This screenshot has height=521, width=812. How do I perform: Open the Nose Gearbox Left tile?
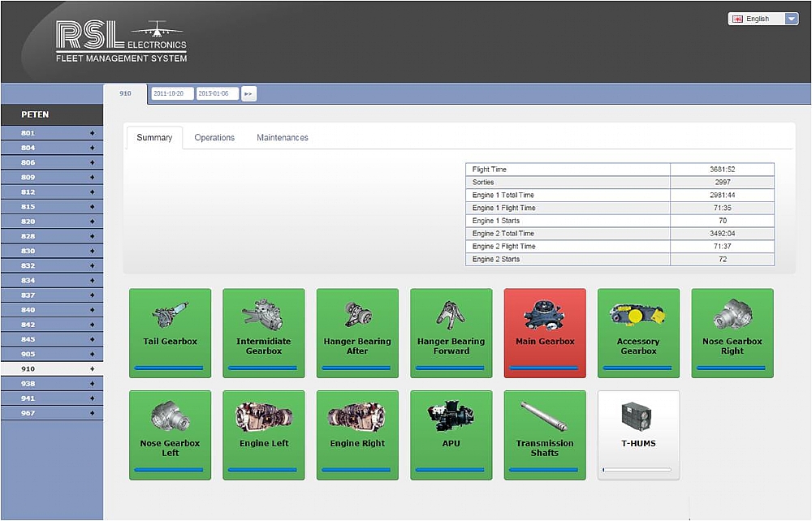tap(171, 435)
